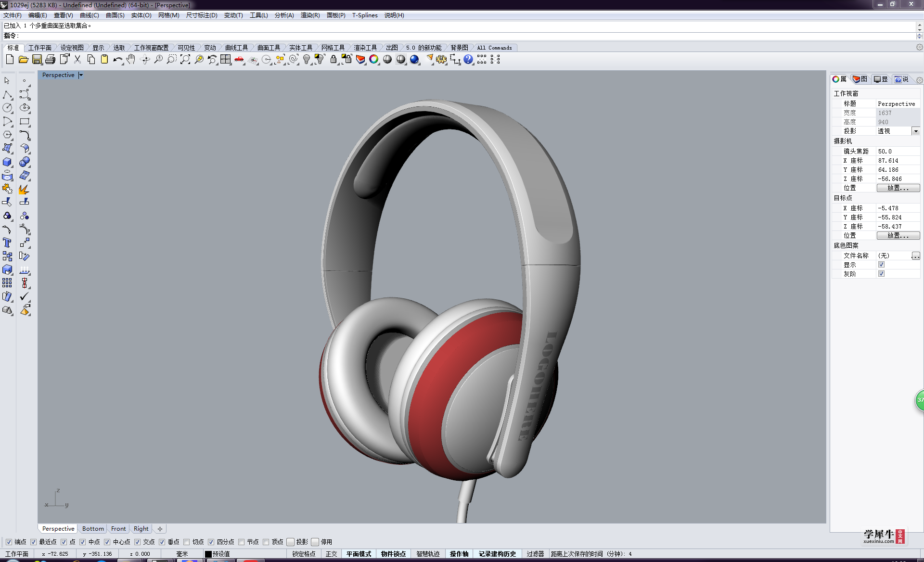Toggle 正交 ortho in status bar

(x=331, y=554)
